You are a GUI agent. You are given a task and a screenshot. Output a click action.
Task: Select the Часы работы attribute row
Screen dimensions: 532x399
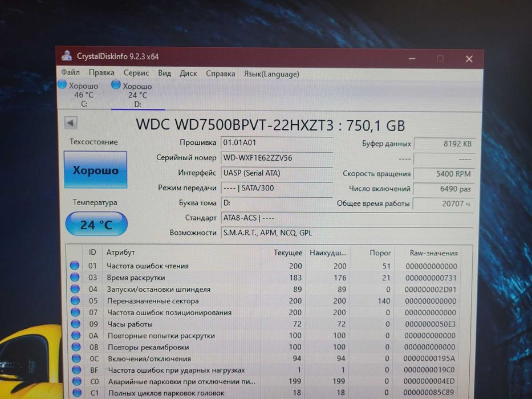264,324
